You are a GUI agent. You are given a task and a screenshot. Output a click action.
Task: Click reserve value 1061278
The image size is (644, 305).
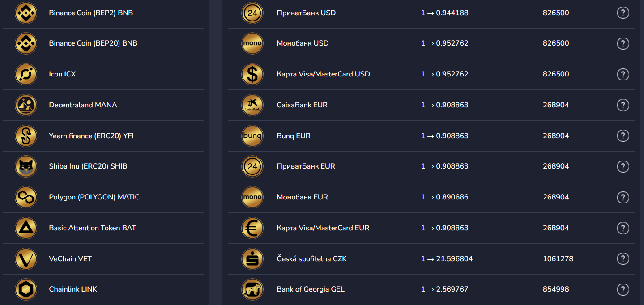pyautogui.click(x=558, y=258)
